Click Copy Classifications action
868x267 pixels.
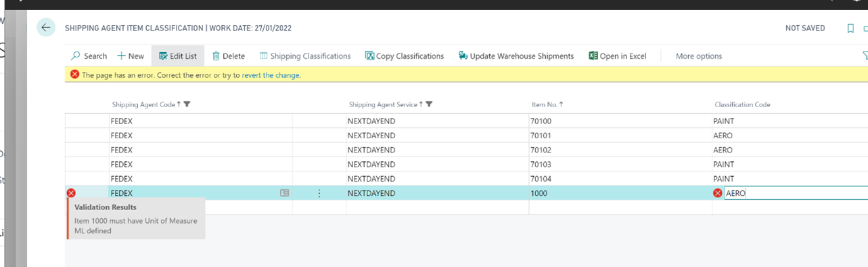point(405,56)
